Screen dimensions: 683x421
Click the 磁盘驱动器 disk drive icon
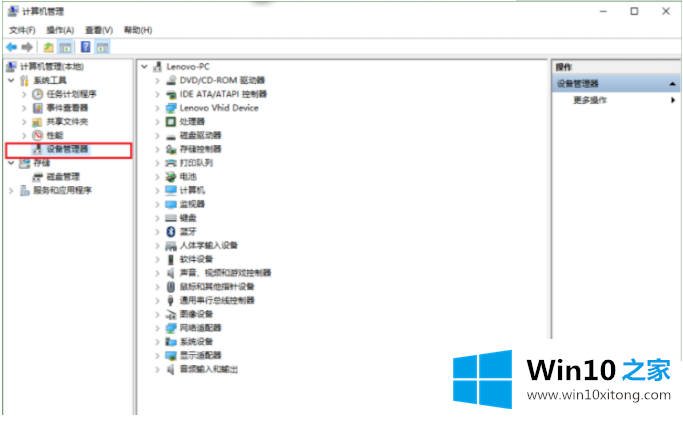[x=171, y=136]
